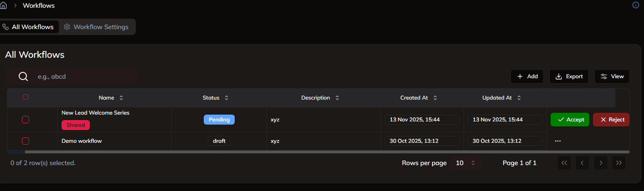644x191 pixels.
Task: Accept the New Lead Welcome Series workflow
Action: point(570,120)
